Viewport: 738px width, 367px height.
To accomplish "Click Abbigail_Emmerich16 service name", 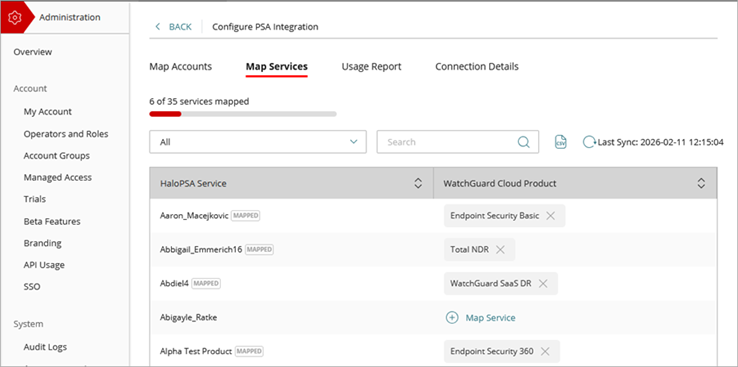I will (x=201, y=250).
